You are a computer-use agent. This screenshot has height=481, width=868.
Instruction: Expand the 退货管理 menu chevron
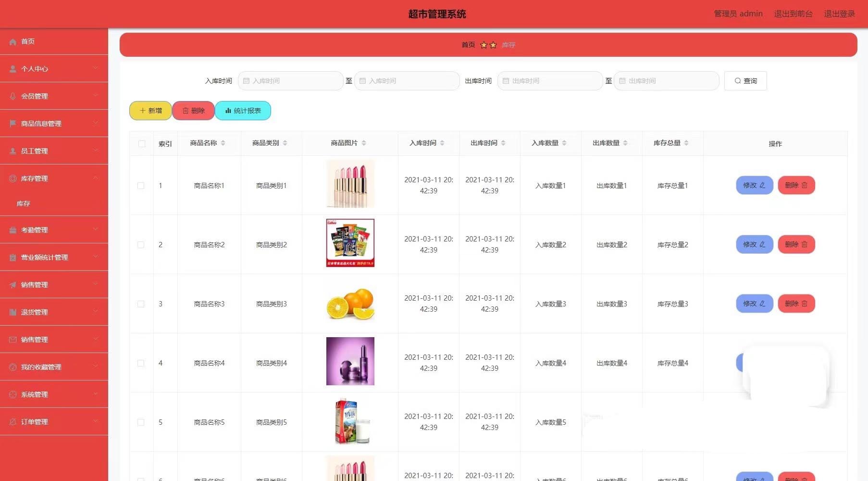point(96,312)
